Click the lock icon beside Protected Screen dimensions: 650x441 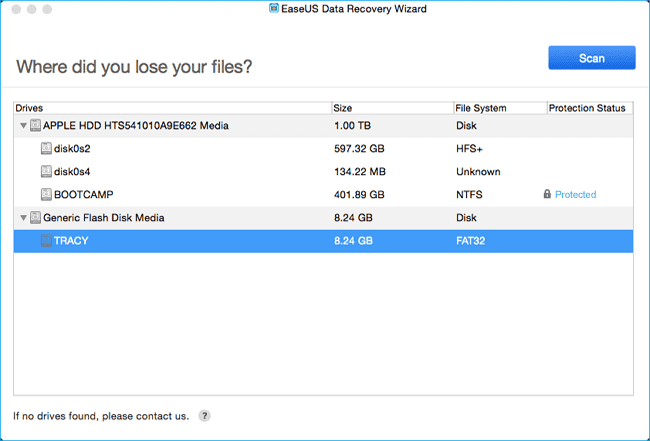pos(547,194)
